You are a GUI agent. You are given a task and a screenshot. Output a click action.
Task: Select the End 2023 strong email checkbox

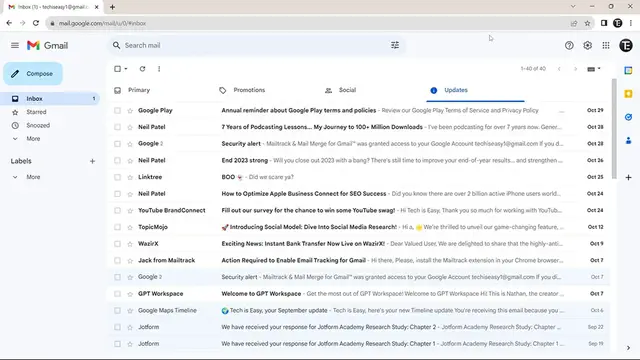[118, 160]
